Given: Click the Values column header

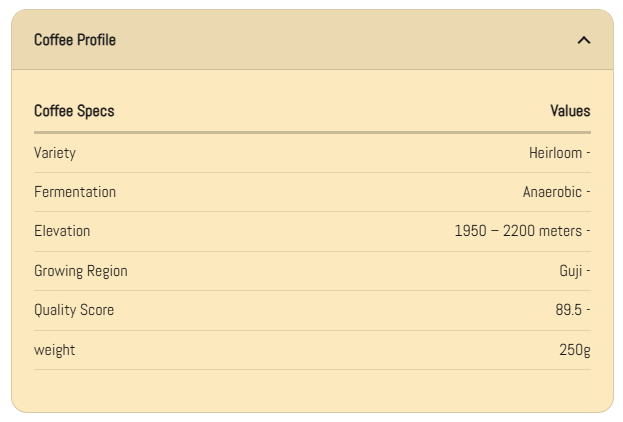Looking at the screenshot, I should pyautogui.click(x=570, y=111).
